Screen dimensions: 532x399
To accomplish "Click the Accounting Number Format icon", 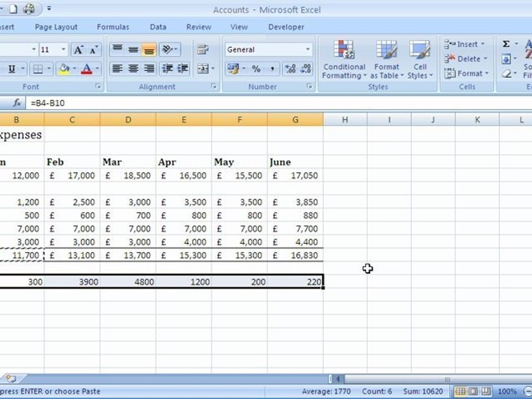I will tap(233, 69).
